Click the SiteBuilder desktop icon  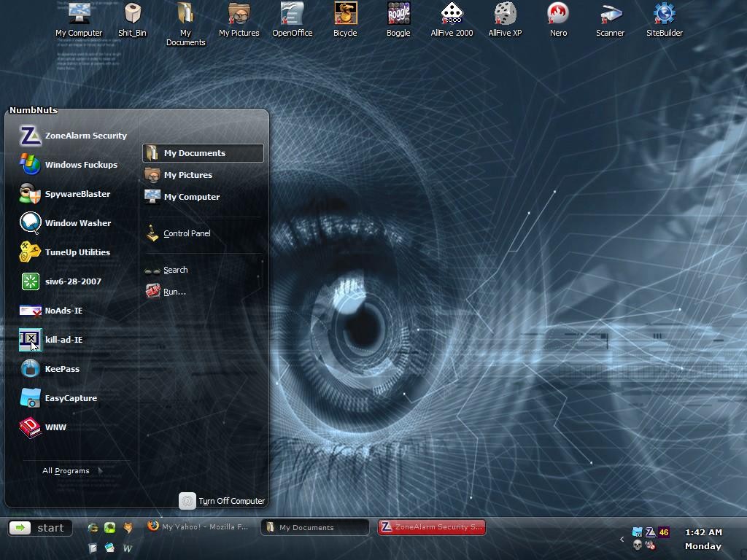[x=664, y=20]
